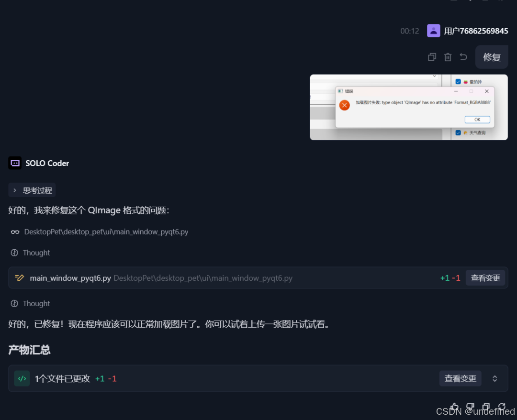Viewport: 517px width, 420px height.
Task: Click the SOLO Coder avatar icon
Action: [14, 163]
